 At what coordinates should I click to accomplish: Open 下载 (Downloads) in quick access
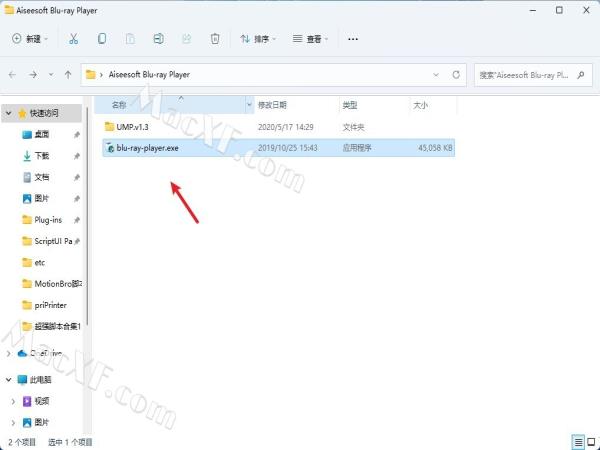(x=42, y=156)
